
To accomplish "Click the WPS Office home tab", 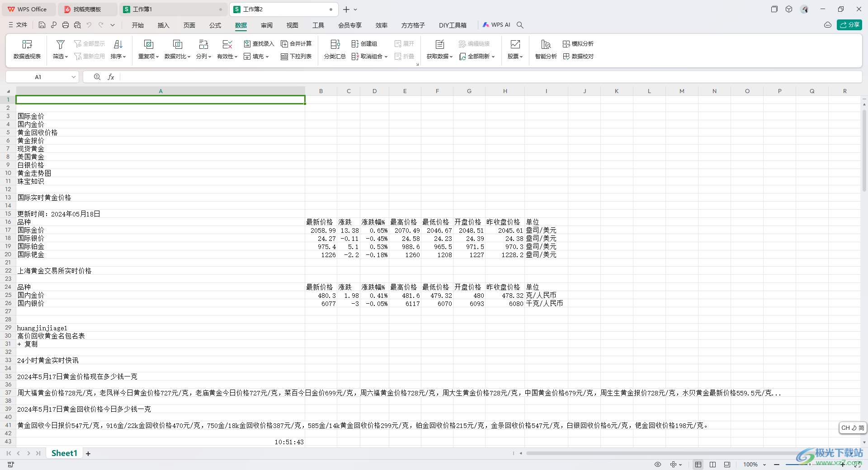I will 28,9.
